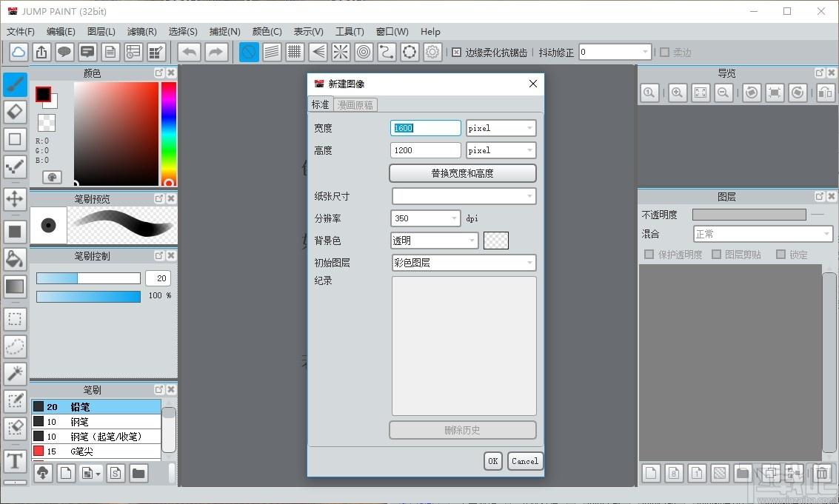
Task: Click the hue color strip
Action: click(x=169, y=134)
